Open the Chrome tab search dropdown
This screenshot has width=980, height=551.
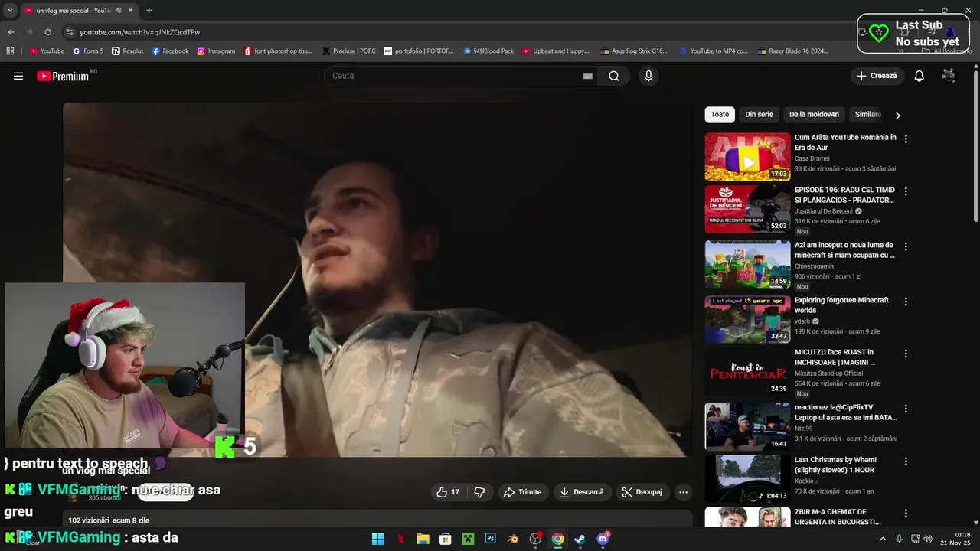[10, 10]
